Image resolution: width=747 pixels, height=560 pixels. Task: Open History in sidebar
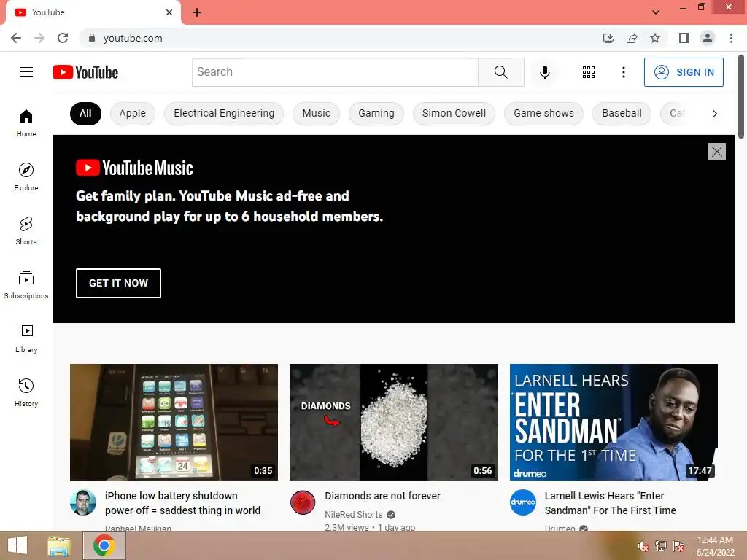click(26, 392)
